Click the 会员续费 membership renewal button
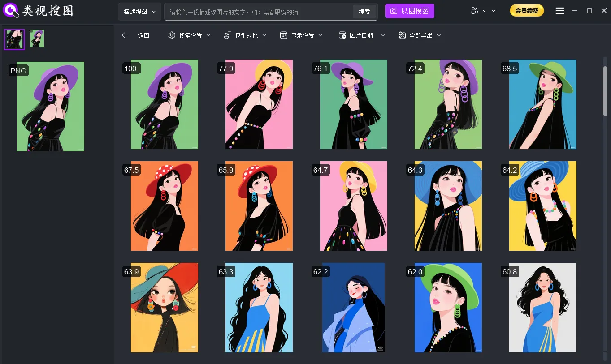Screen dimensions: 611x364 [527, 10]
